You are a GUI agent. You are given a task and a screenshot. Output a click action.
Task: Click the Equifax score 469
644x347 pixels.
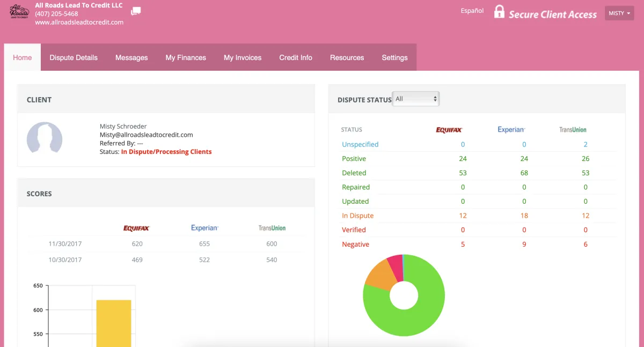137,260
